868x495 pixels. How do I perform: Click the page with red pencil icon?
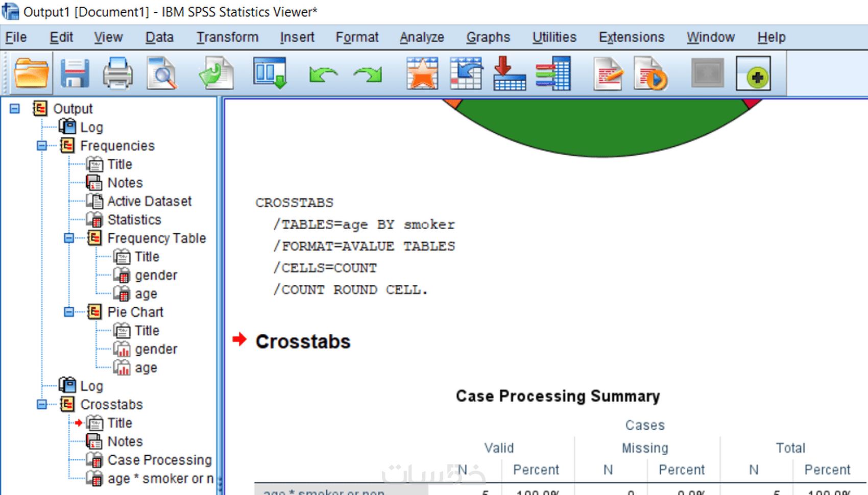coord(608,74)
